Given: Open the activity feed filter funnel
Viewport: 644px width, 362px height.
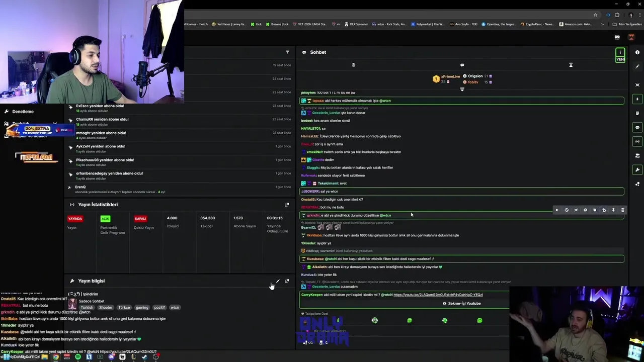Looking at the screenshot, I should [287, 52].
